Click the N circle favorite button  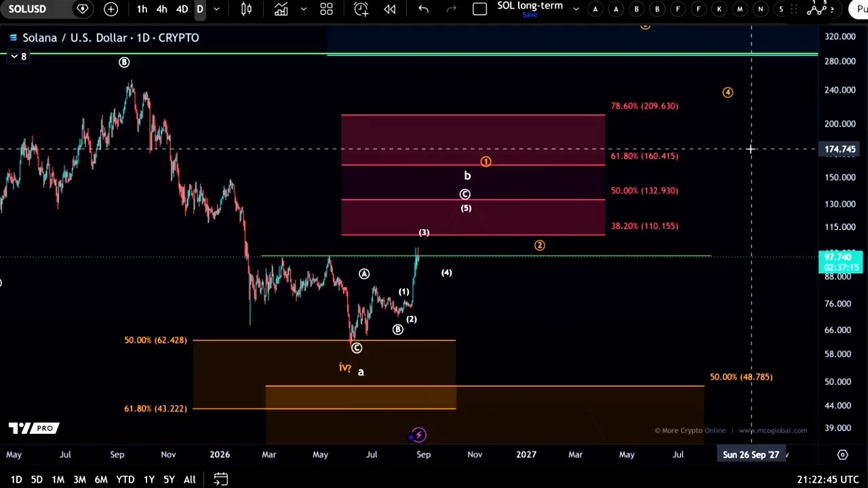coord(760,9)
